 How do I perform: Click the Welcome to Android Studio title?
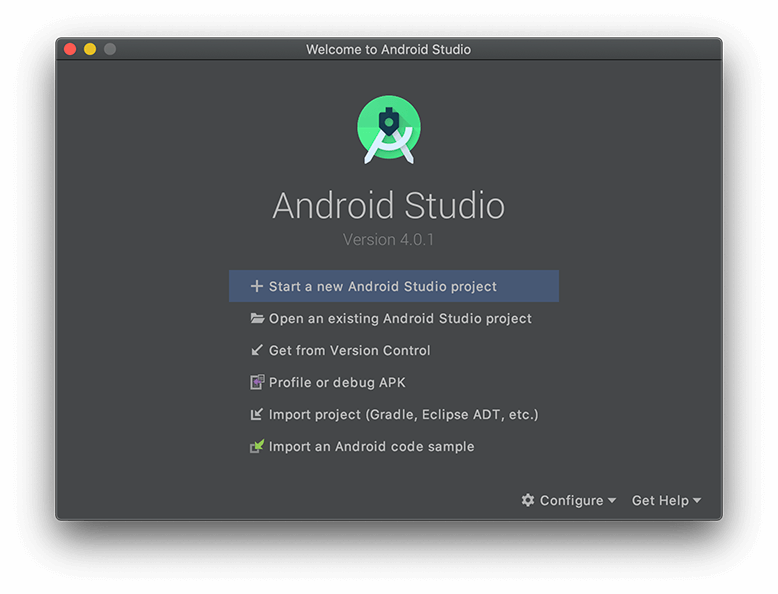coord(389,50)
